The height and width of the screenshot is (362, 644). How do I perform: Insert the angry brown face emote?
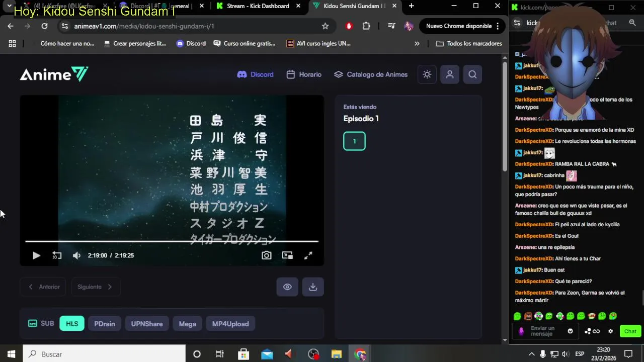(528, 316)
